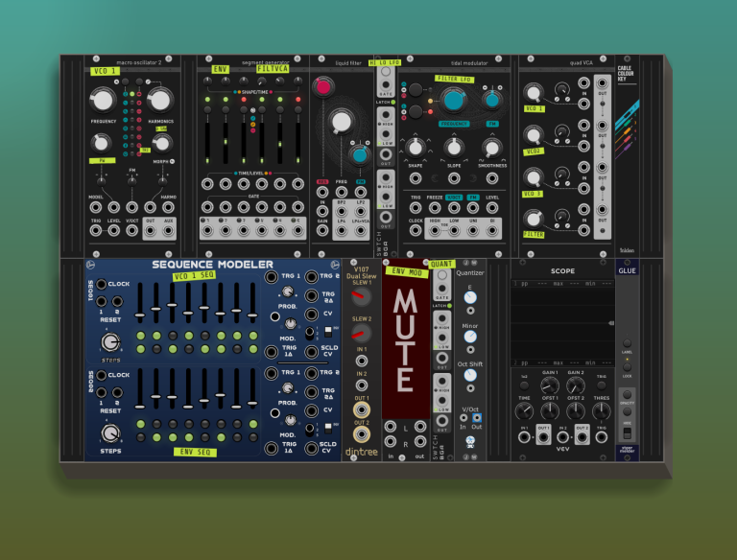
Task: Click the tidal modulator CLOCK jack
Action: [416, 230]
